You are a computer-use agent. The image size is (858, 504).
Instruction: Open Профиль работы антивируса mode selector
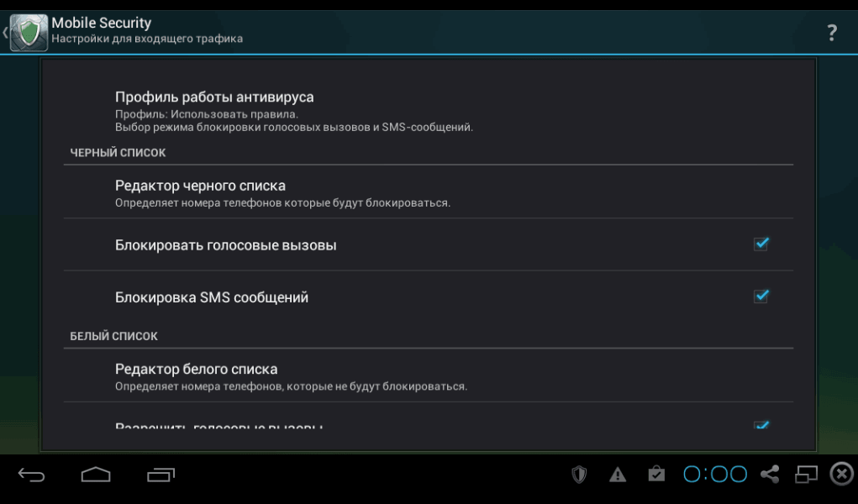pos(429,112)
